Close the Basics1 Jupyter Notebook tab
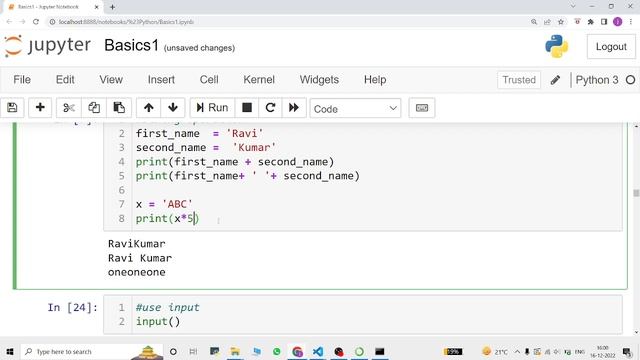 tap(97, 7)
